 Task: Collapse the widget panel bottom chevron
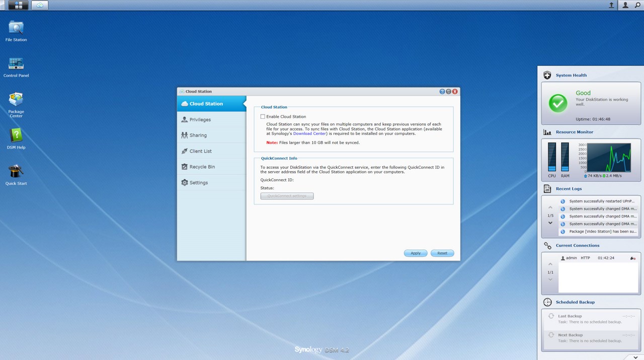(636, 357)
